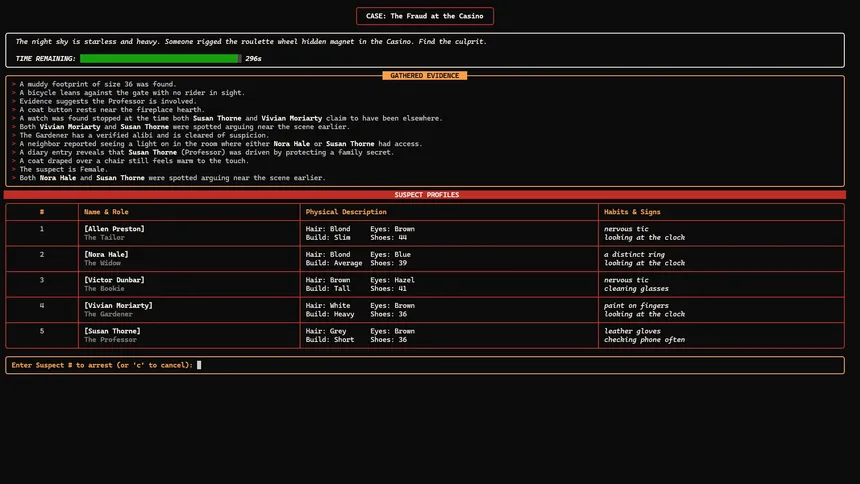Image resolution: width=860 pixels, height=484 pixels.
Task: Click the # column header
Action: pyautogui.click(x=42, y=212)
